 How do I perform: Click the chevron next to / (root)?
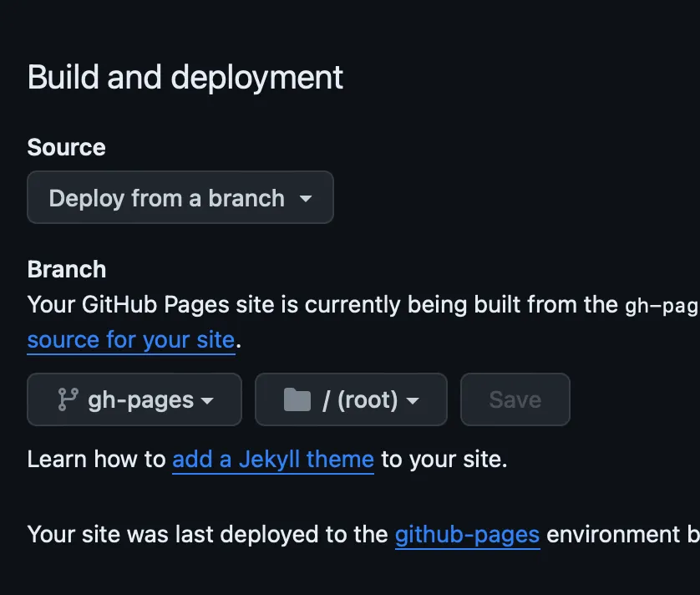413,399
